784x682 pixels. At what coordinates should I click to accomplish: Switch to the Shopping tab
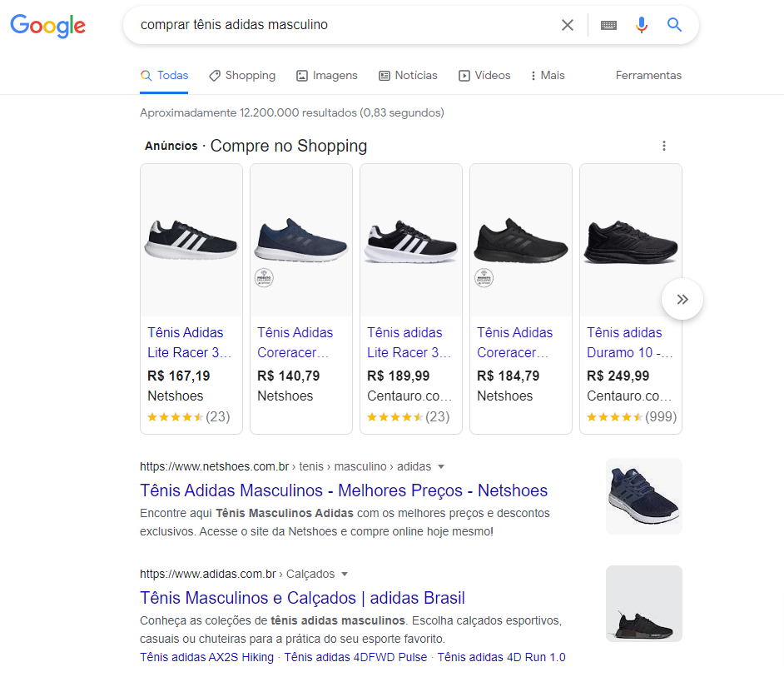coord(242,76)
